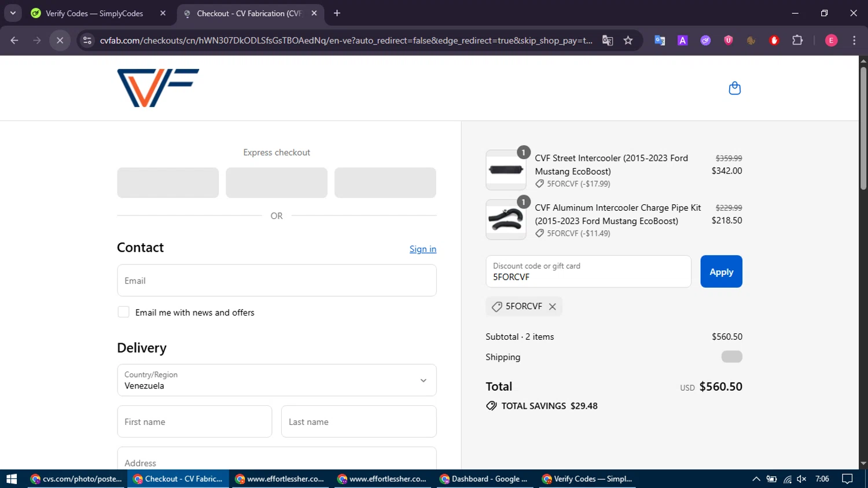
Task: Click the Discount code or gift card field
Action: click(589, 271)
